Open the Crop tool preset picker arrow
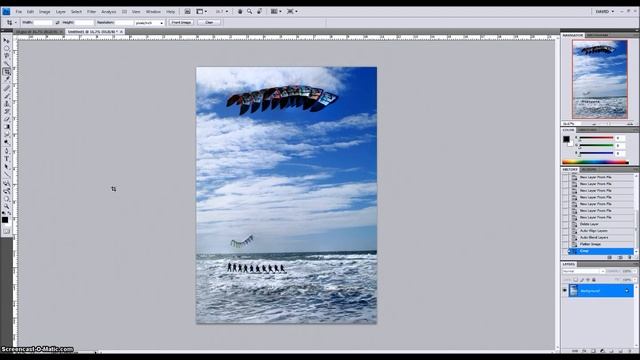Screen dimensions: 640x360 (x=16, y=22)
